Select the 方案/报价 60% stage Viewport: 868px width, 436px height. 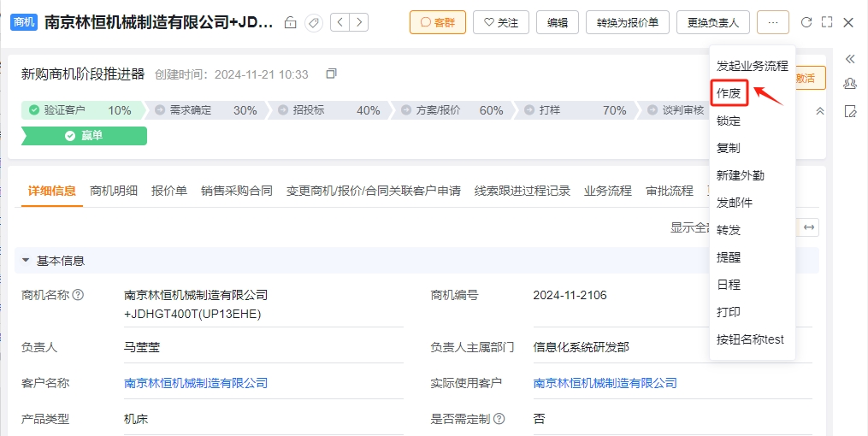coord(452,110)
